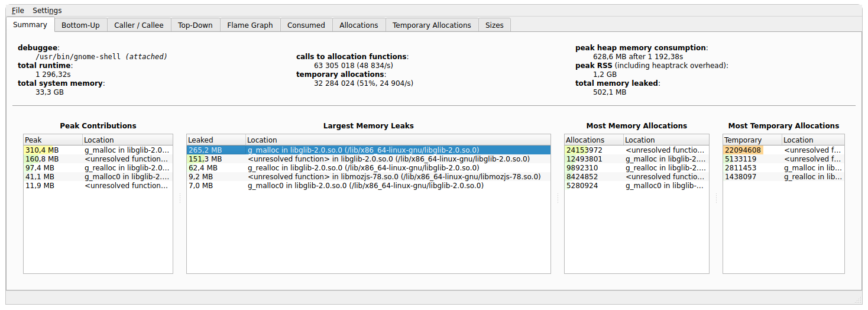Viewport: 868px width, 310px height.
Task: Select the 5133119 temporary allocations row
Action: tap(783, 159)
